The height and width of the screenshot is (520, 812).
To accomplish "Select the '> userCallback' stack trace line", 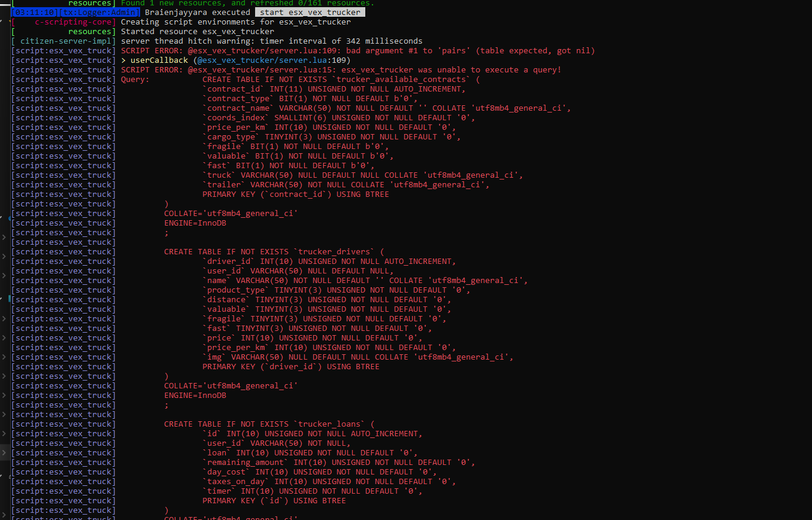I will 236,60.
